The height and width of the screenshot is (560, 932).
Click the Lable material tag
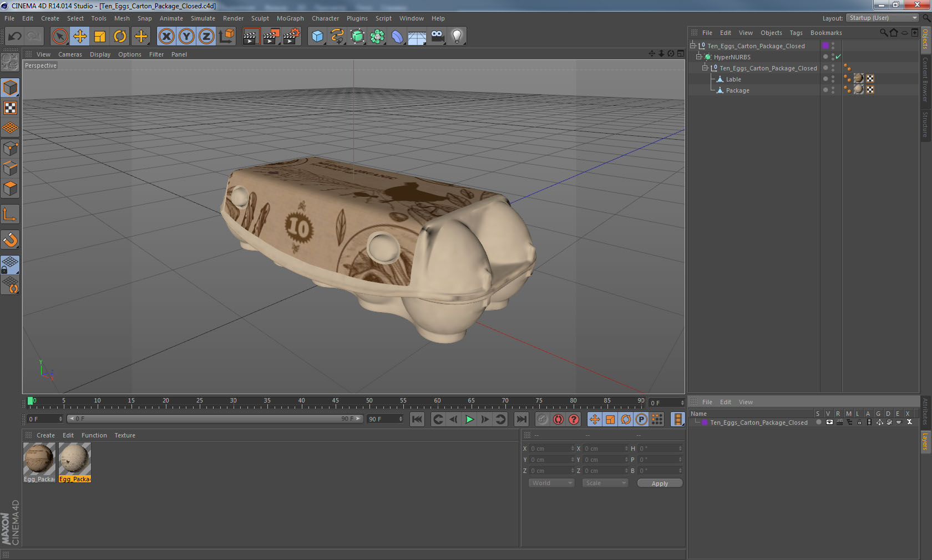pyautogui.click(x=859, y=79)
